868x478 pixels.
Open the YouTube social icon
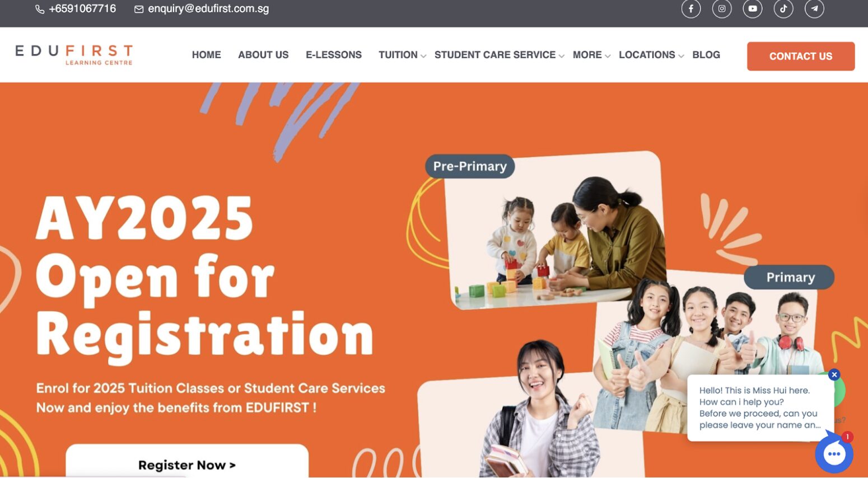753,9
